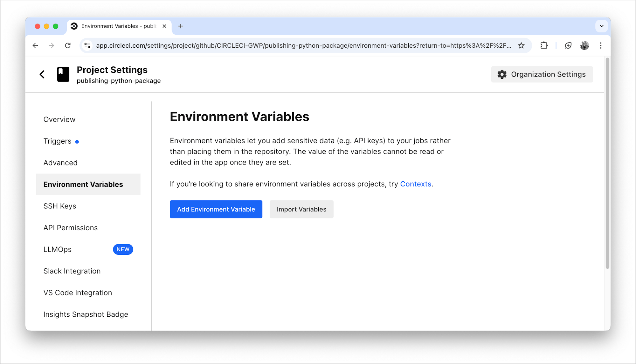Click the user profile avatar
Image resolution: width=636 pixels, height=364 pixels.
point(584,45)
